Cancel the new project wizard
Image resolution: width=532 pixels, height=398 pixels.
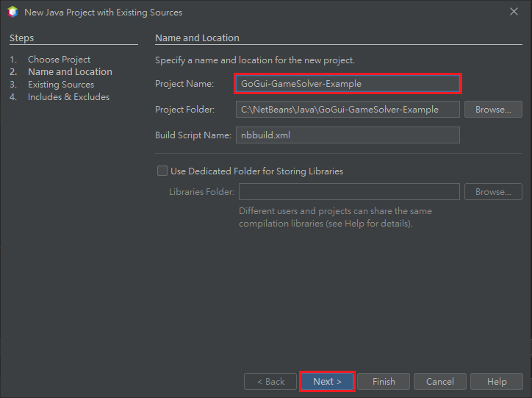[440, 381]
